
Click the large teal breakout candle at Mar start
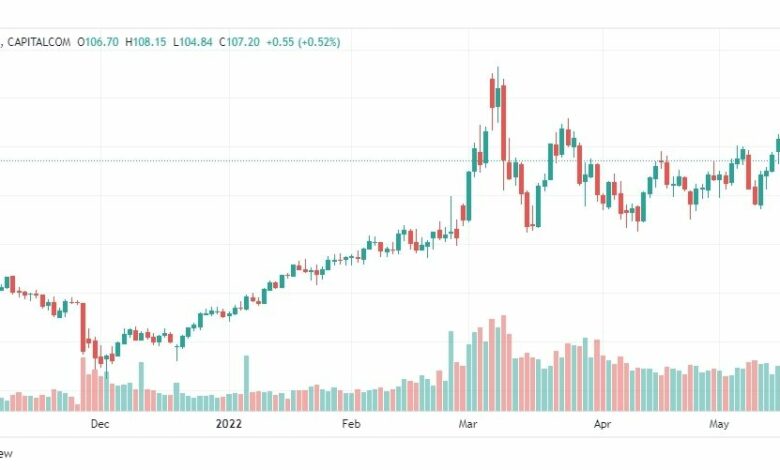tap(469, 196)
